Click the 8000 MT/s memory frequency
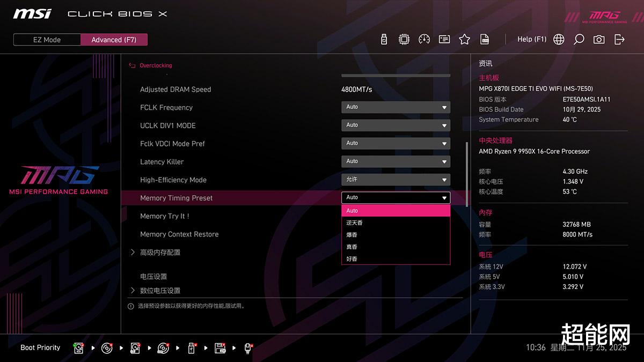 [x=577, y=235]
